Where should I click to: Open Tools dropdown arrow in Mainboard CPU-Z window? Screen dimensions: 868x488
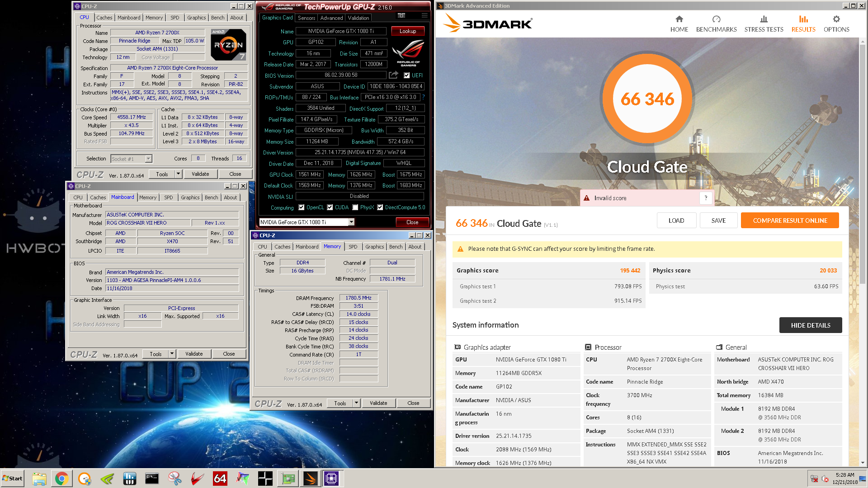coord(172,354)
